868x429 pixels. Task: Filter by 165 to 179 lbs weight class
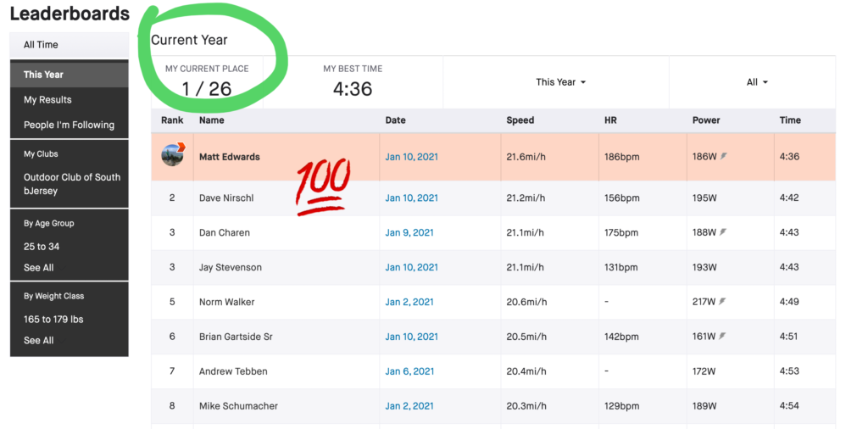pos(53,320)
